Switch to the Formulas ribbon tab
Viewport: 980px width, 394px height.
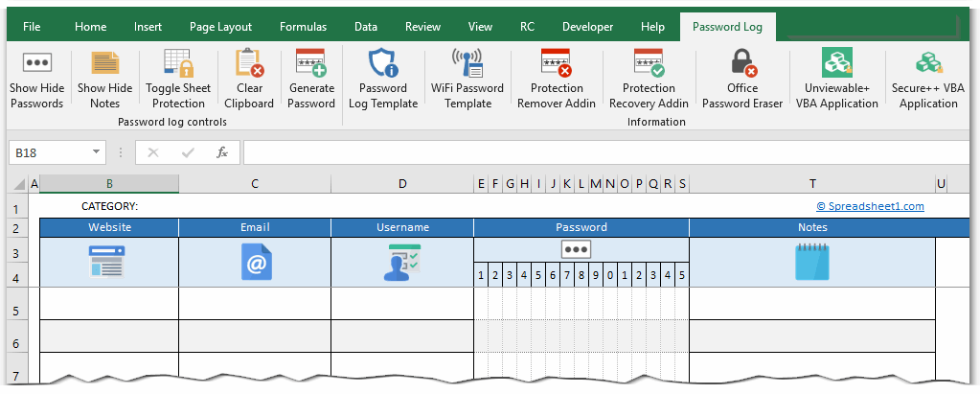(x=303, y=27)
